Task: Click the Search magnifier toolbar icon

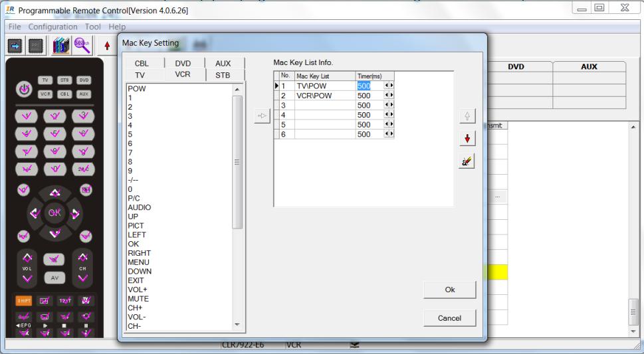Action: (82, 45)
